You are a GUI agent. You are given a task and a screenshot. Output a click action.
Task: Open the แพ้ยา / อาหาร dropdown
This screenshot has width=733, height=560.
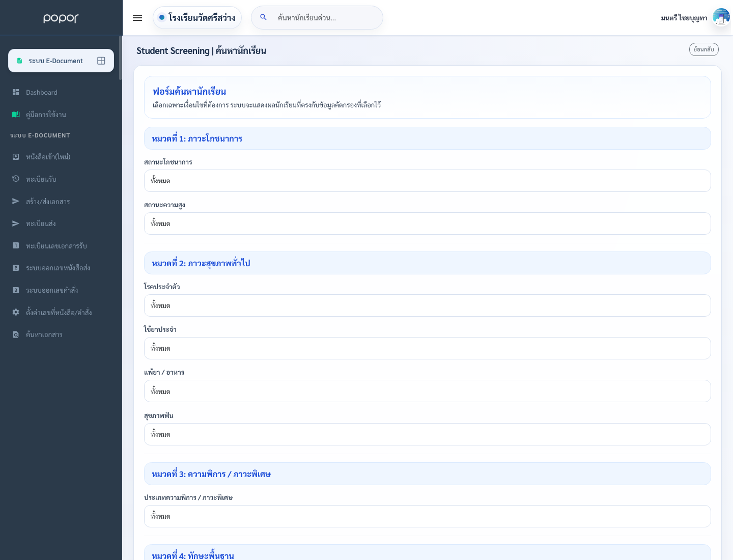coord(428,391)
